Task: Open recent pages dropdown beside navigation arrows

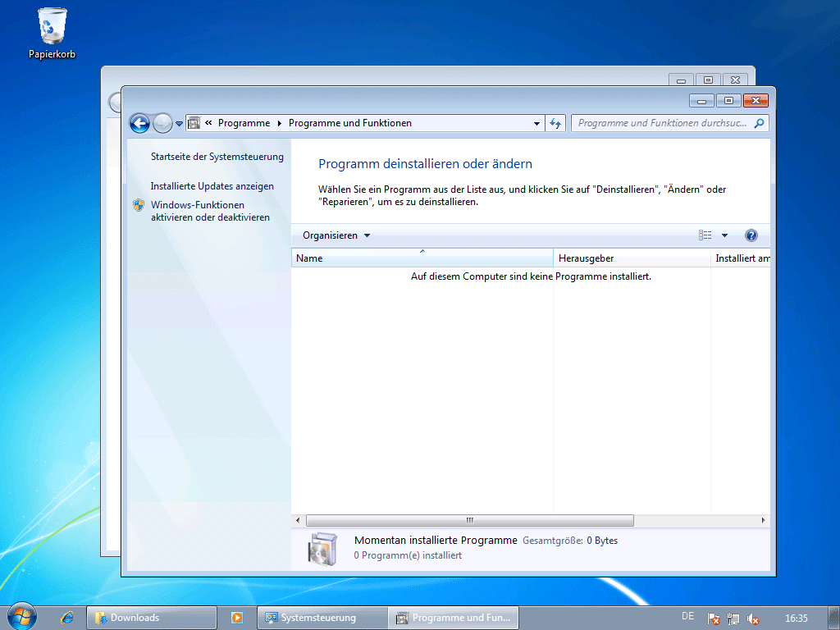Action: [x=180, y=124]
